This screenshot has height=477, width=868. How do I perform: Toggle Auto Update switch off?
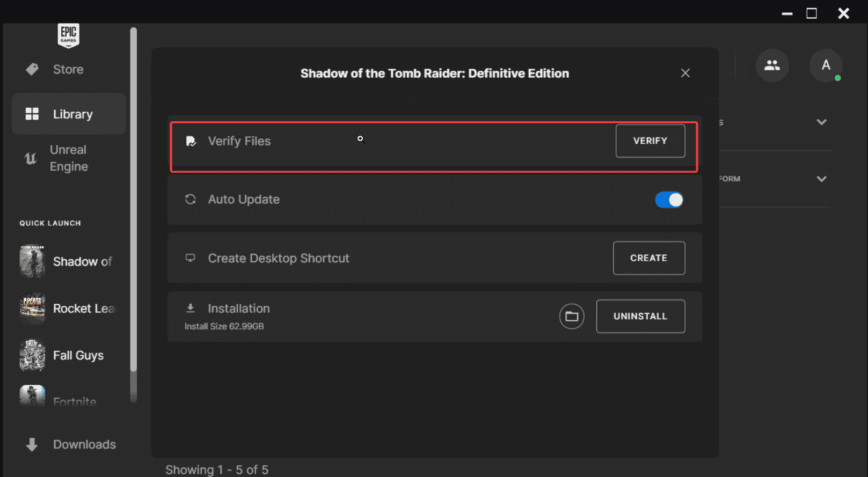[669, 200]
